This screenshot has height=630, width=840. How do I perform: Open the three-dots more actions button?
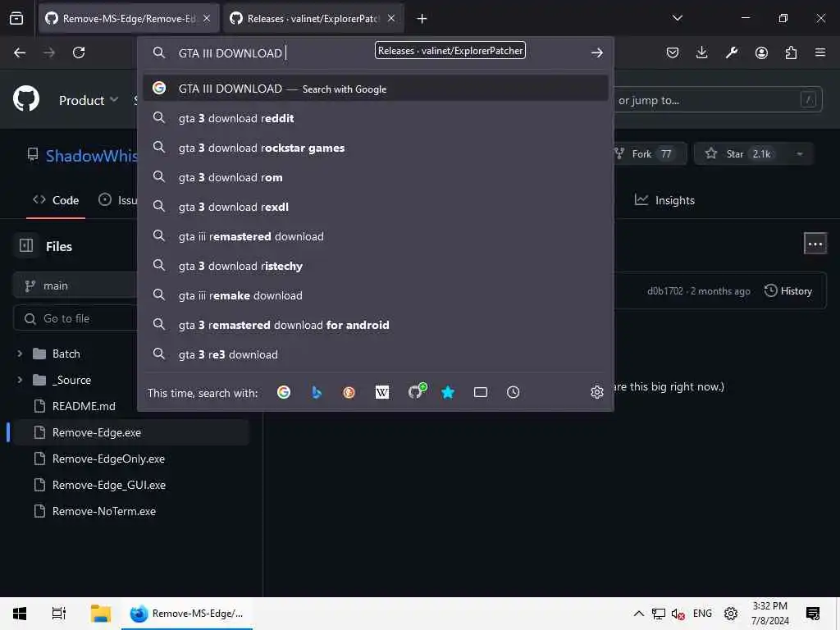click(x=815, y=244)
